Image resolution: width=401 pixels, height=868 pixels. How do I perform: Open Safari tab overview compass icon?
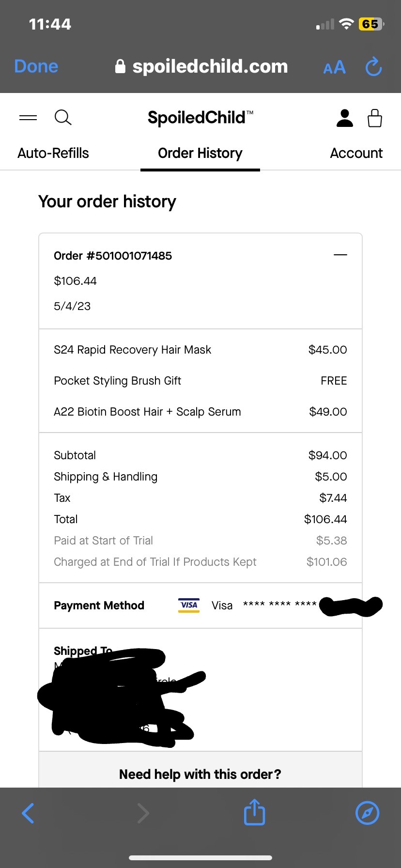tap(368, 813)
